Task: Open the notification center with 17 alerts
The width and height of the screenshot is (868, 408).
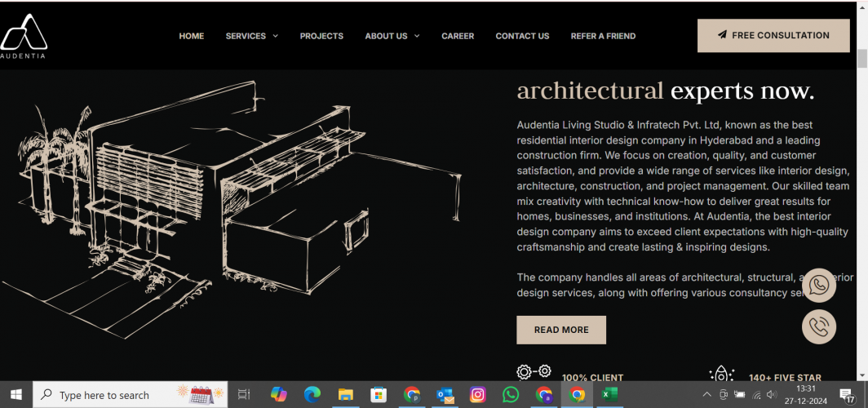Action: pyautogui.click(x=847, y=395)
